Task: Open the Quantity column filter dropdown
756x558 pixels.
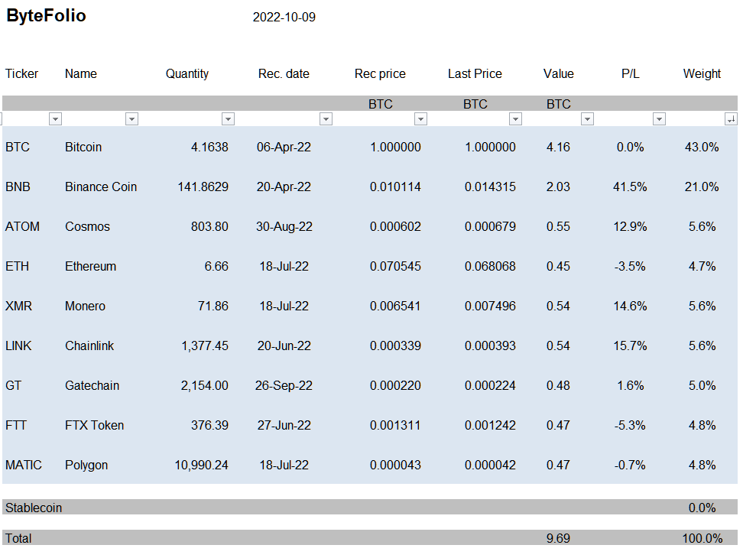Action: (228, 119)
